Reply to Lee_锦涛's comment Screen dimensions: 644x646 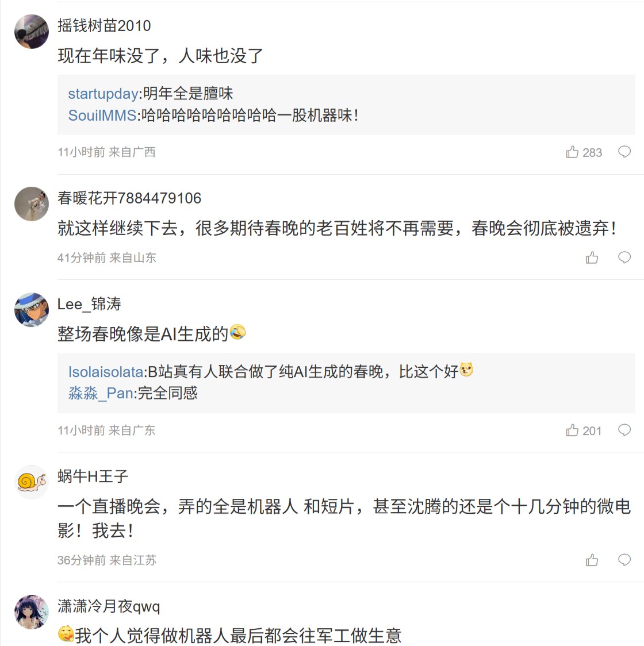[x=624, y=430]
